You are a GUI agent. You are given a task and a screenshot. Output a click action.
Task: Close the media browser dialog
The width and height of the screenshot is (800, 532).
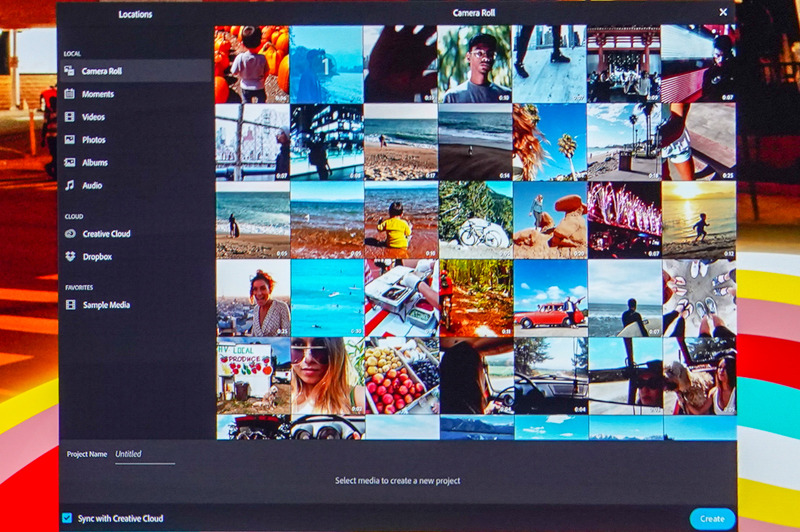pos(723,12)
